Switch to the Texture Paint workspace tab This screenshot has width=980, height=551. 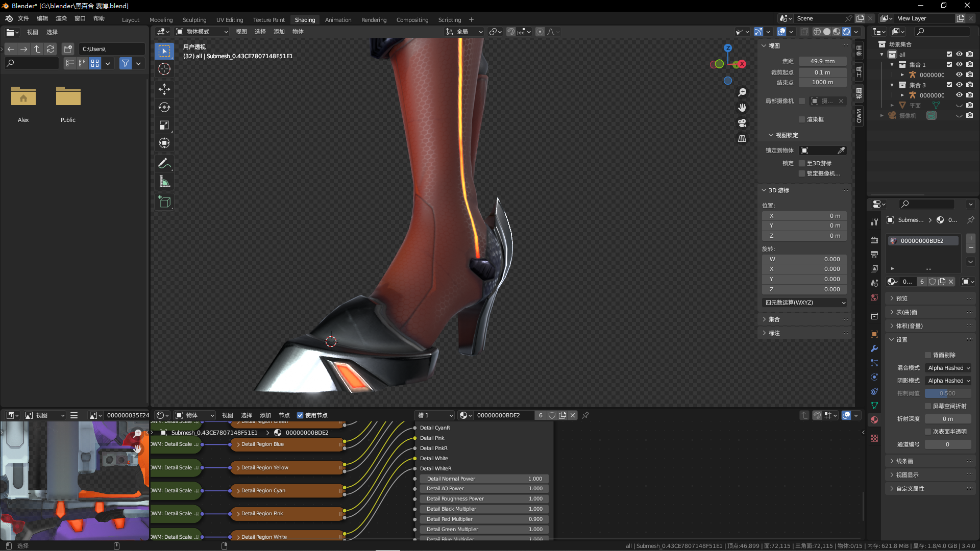(268, 20)
